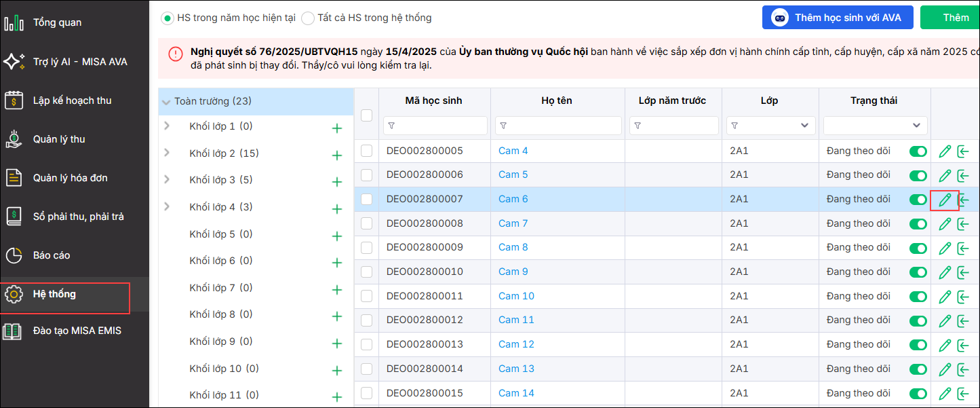Edit student Cam 8 with pencil icon

coord(945,248)
